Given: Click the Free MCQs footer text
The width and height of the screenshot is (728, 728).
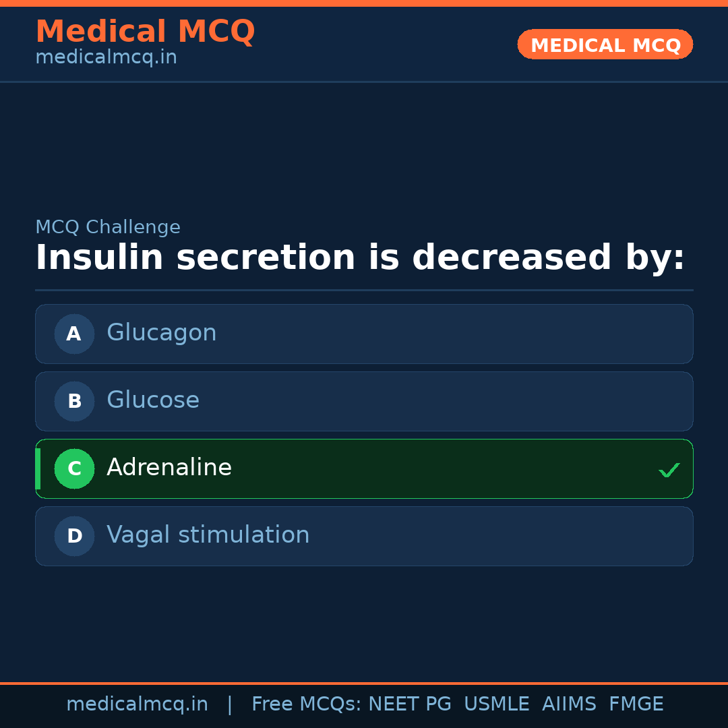Looking at the screenshot, I should 307,704.
